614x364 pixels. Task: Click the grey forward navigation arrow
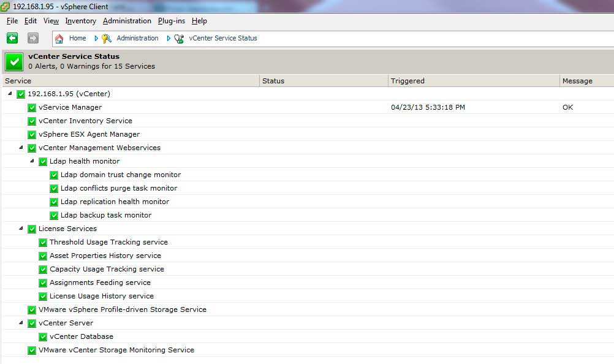tap(33, 38)
